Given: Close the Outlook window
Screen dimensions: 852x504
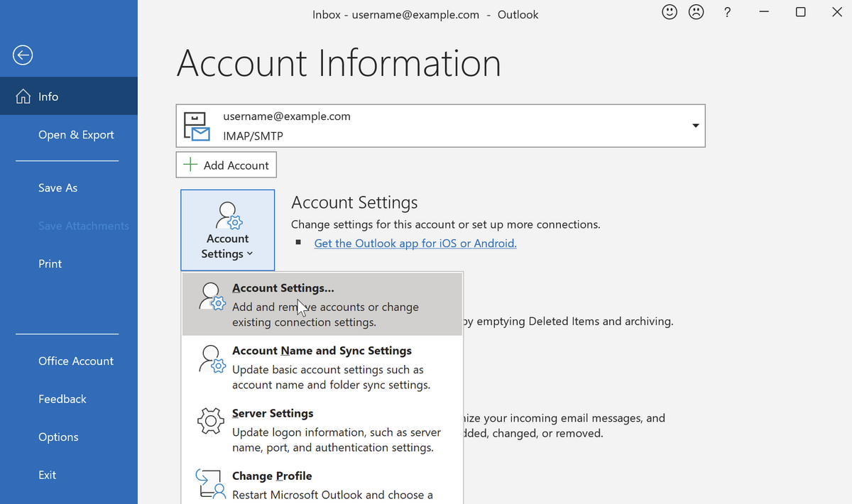Looking at the screenshot, I should [837, 12].
